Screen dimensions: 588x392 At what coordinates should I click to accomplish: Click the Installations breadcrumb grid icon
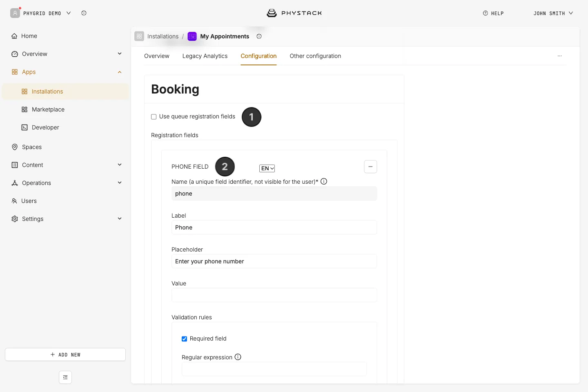coord(139,36)
